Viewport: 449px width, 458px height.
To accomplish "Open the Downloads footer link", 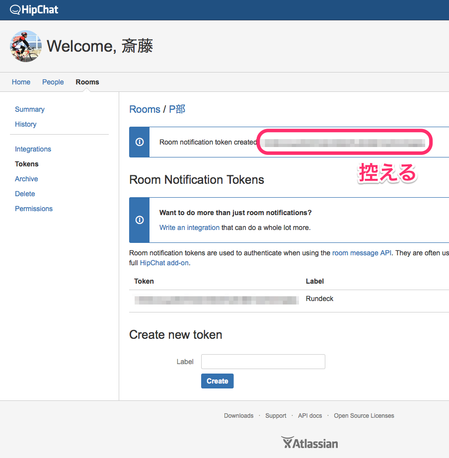I will coord(239,416).
